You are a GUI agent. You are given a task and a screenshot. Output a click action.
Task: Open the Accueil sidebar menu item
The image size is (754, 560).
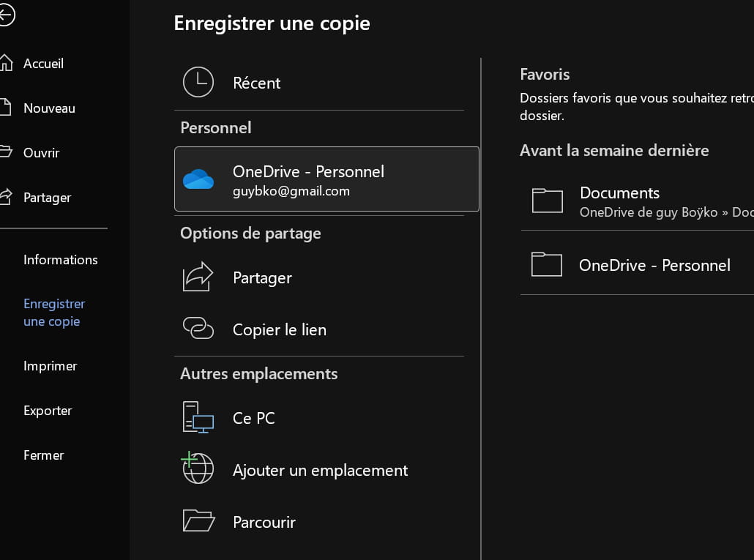43,64
